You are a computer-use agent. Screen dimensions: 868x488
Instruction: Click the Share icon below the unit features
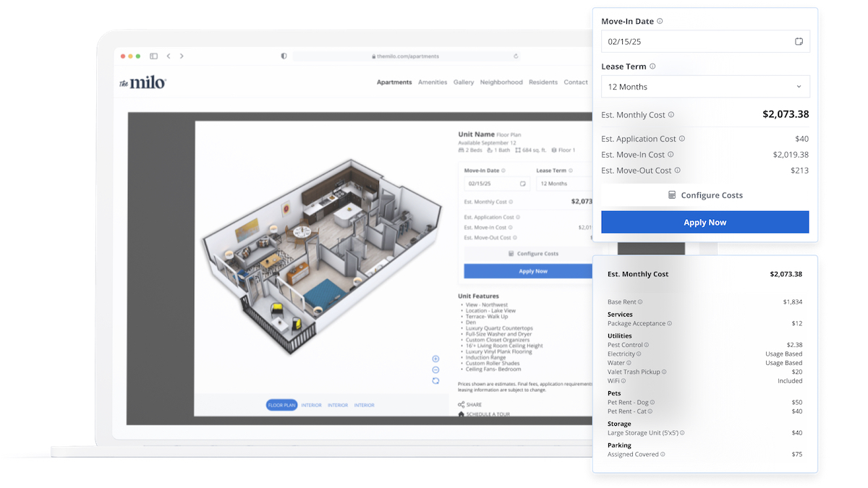[461, 404]
